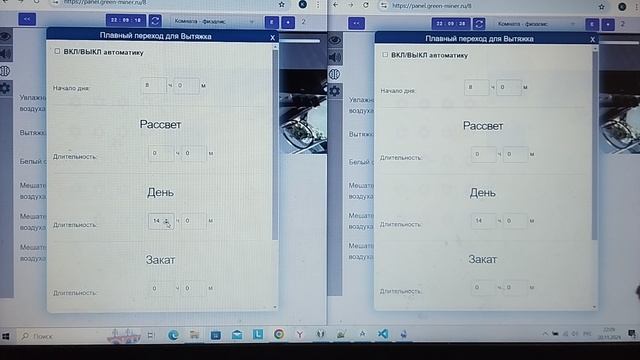Open settings gear in right window sidebar
The width and height of the screenshot is (640, 360).
pos(335,91)
